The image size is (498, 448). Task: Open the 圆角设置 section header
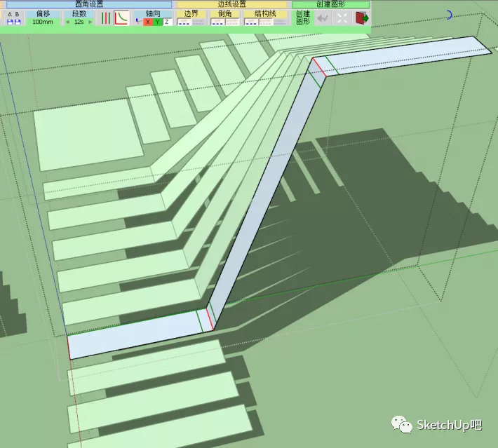pyautogui.click(x=89, y=4)
